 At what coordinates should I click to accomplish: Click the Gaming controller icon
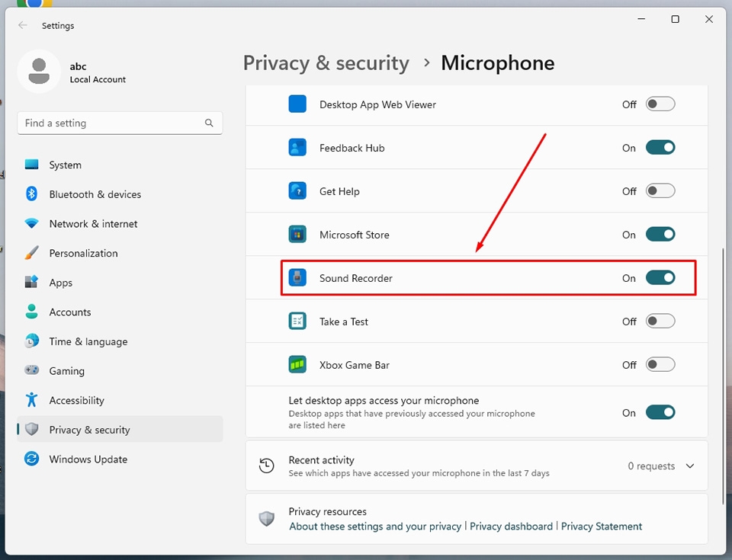click(x=32, y=370)
